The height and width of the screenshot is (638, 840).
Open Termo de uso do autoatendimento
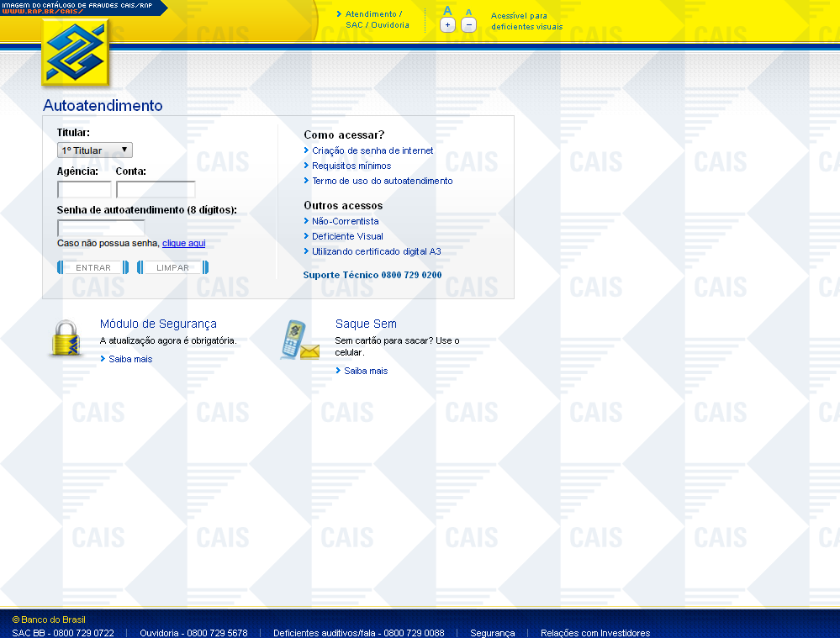pos(382,181)
